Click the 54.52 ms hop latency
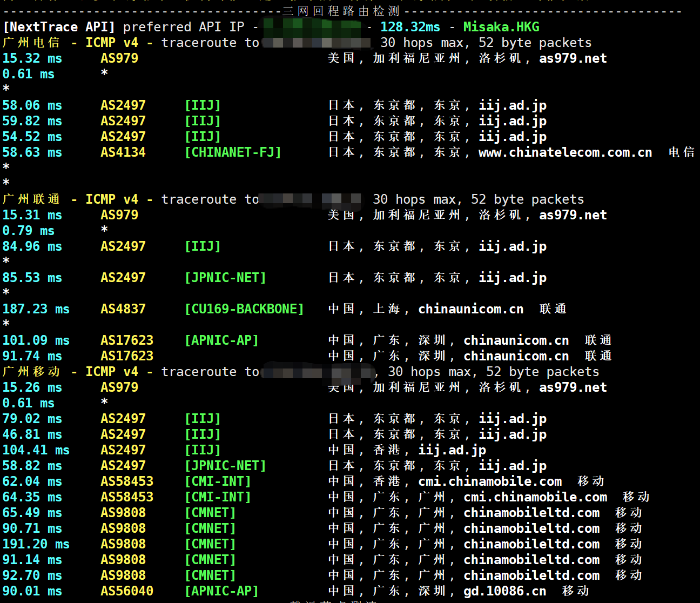Screen dimensions: 700x603 [32, 137]
